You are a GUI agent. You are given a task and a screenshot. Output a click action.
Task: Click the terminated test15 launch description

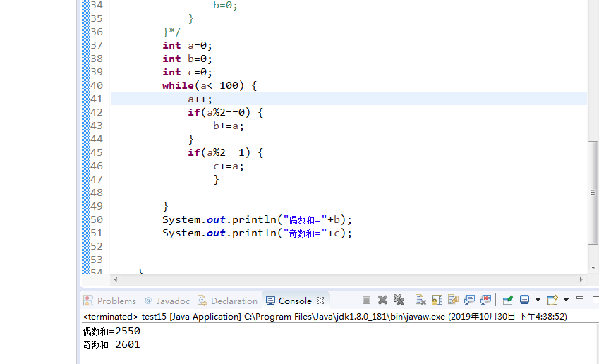click(325, 317)
